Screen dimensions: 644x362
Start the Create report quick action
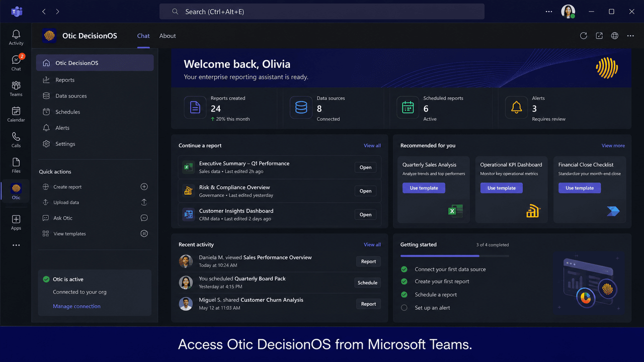click(x=95, y=187)
